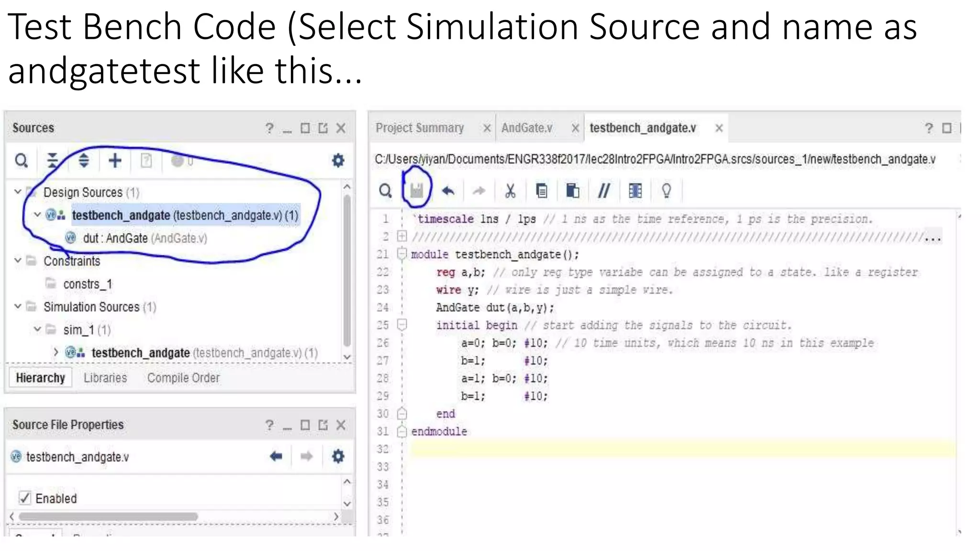Click the save file icon in editor toolbar

[417, 191]
